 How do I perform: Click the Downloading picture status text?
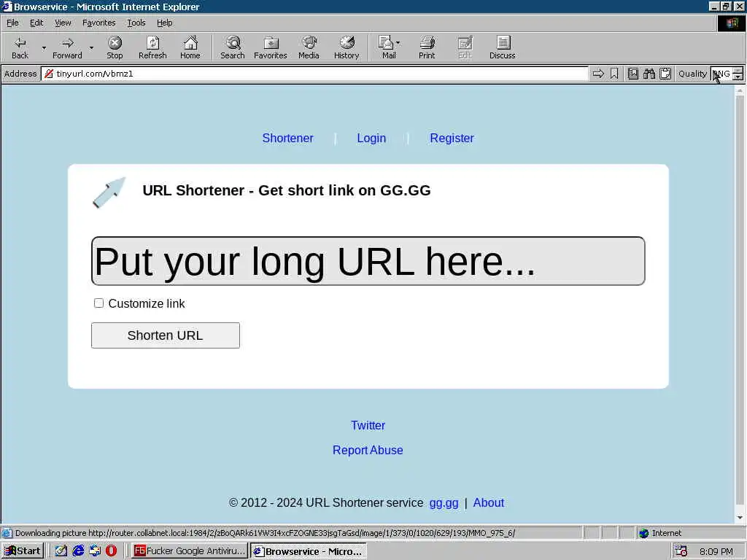(265, 533)
